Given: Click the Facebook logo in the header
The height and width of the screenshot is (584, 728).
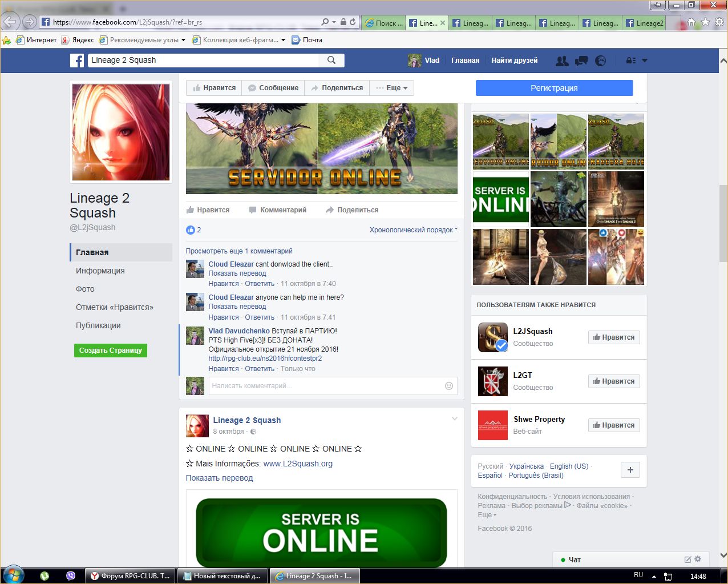Looking at the screenshot, I should [77, 60].
